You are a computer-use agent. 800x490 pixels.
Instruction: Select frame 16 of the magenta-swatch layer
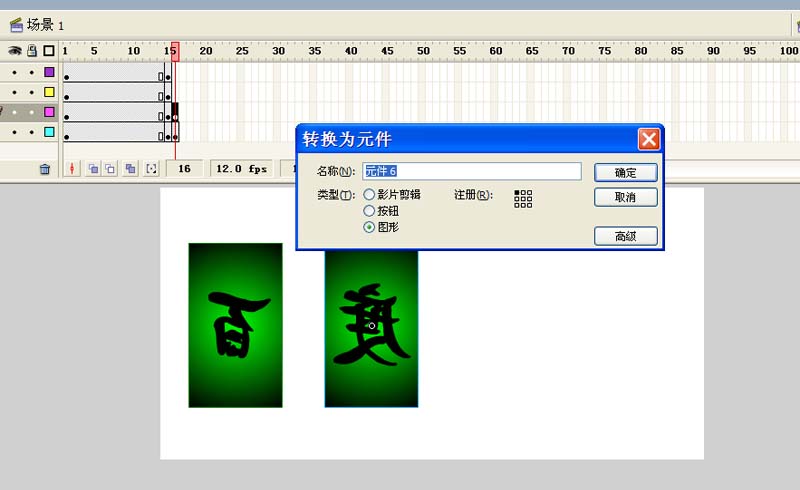[x=175, y=113]
